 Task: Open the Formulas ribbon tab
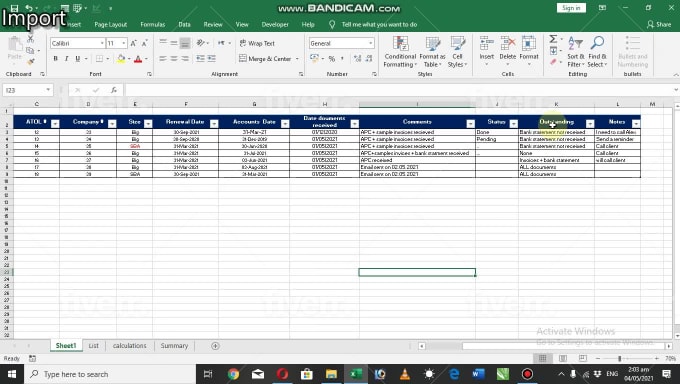pyautogui.click(x=153, y=24)
